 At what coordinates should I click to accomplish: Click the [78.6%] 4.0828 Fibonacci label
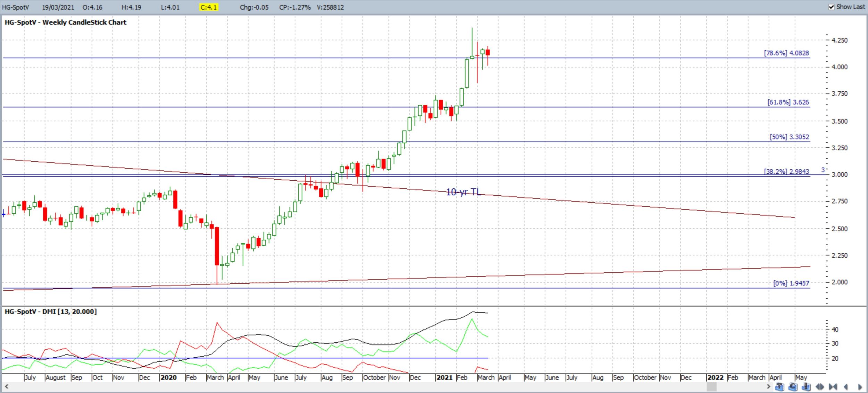pyautogui.click(x=786, y=53)
